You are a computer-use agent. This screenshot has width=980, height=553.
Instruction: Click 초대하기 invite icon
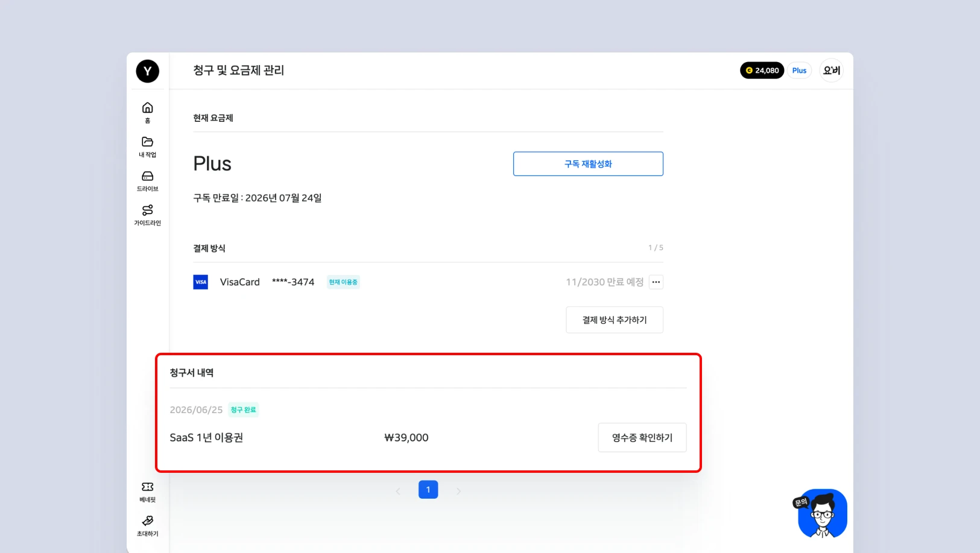[x=147, y=520]
